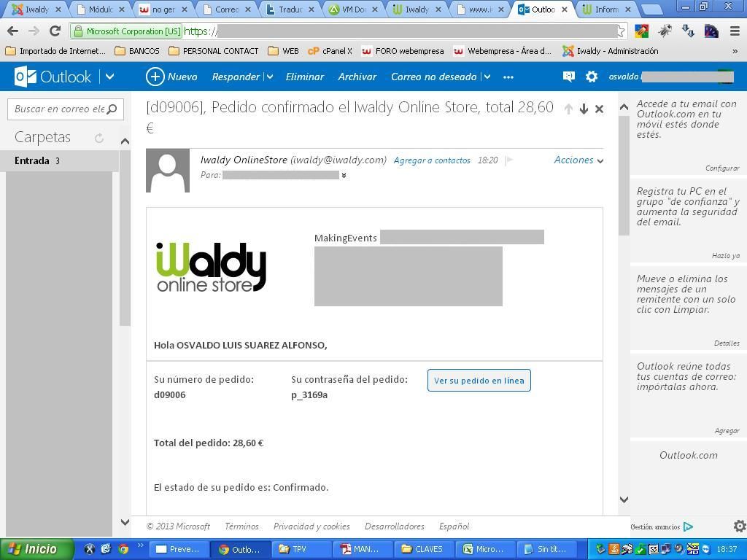The width and height of the screenshot is (747, 560).
Task: Open Desarrolladores footer link
Action: pos(395,526)
